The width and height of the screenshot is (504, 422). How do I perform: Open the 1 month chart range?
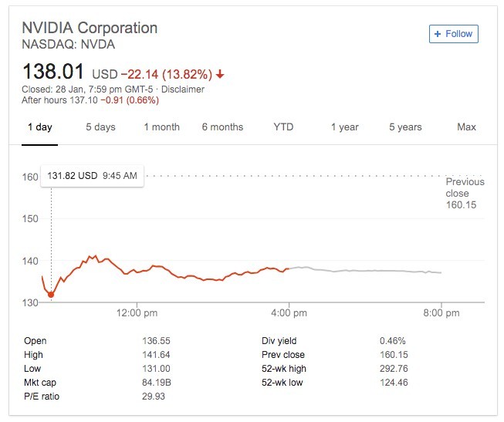[161, 127]
